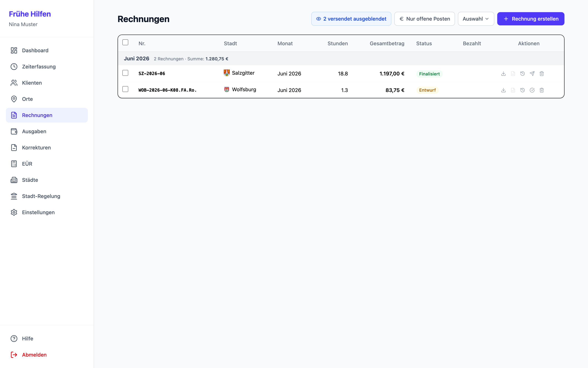Navigate to Städte
Screen dimensions: 588x368
[47, 180]
